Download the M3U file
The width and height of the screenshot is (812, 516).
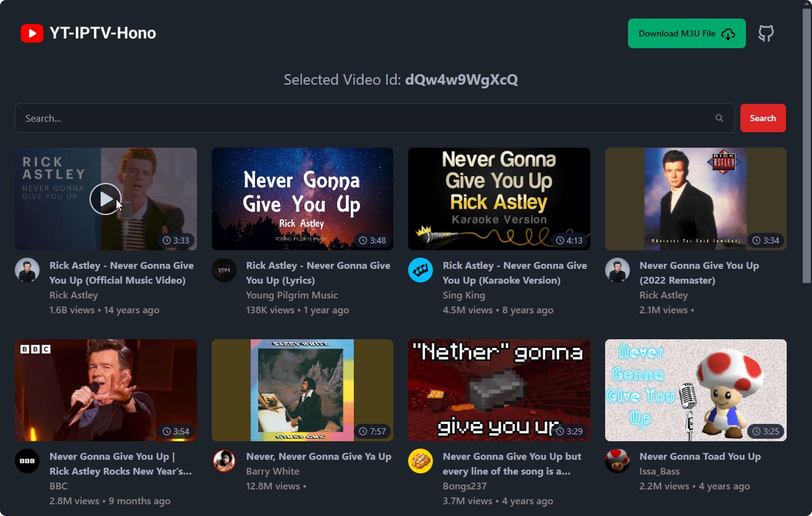686,33
